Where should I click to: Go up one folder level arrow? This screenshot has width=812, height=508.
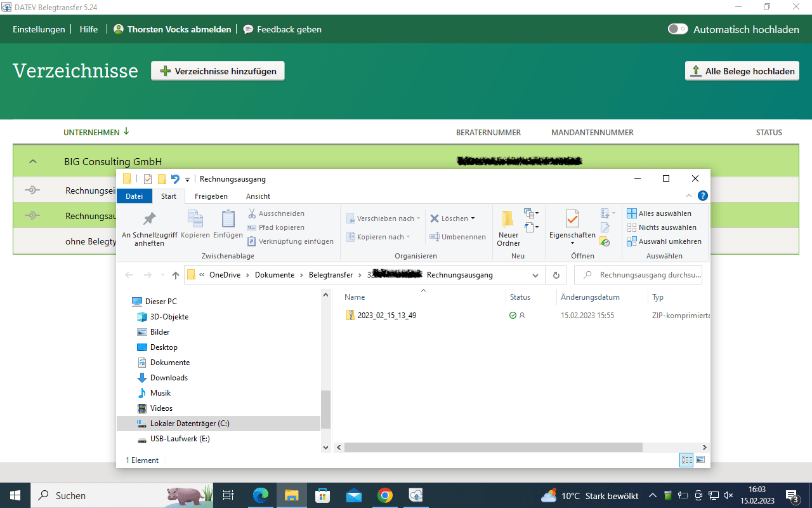[x=176, y=275]
